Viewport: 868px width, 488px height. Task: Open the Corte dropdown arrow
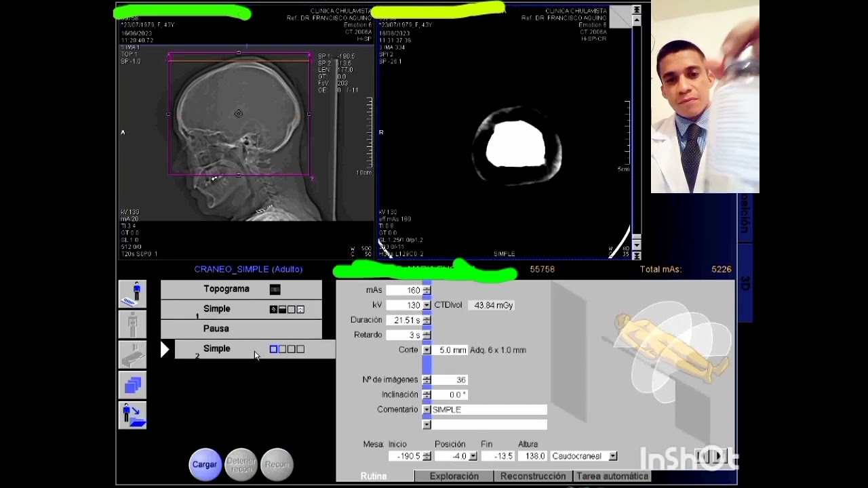(427, 350)
